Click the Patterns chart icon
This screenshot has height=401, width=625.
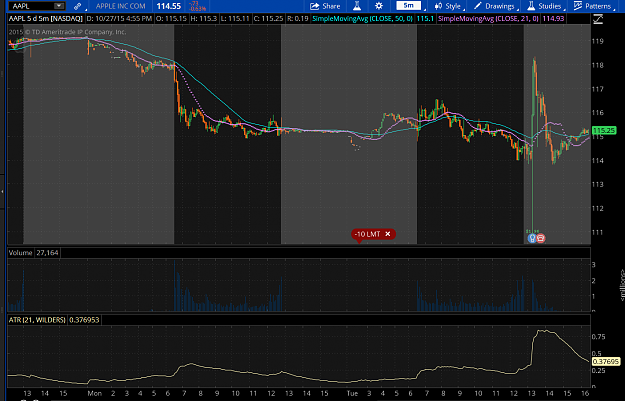coord(578,6)
